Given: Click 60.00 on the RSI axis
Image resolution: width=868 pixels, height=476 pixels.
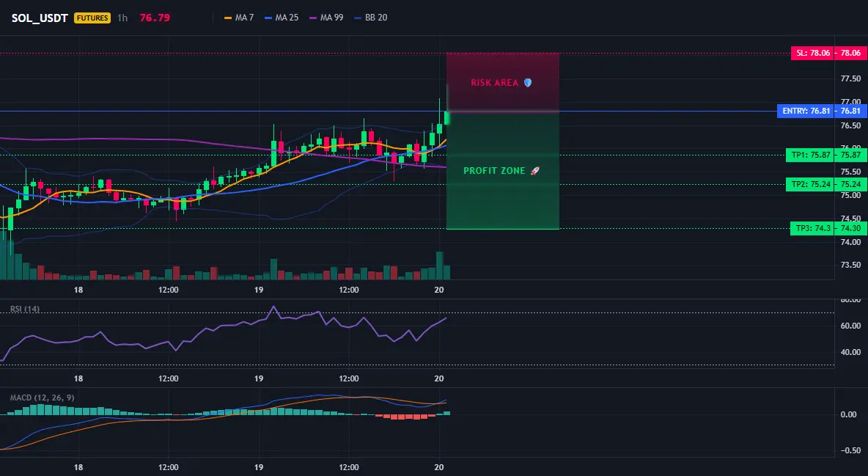Looking at the screenshot, I should tap(851, 326).
